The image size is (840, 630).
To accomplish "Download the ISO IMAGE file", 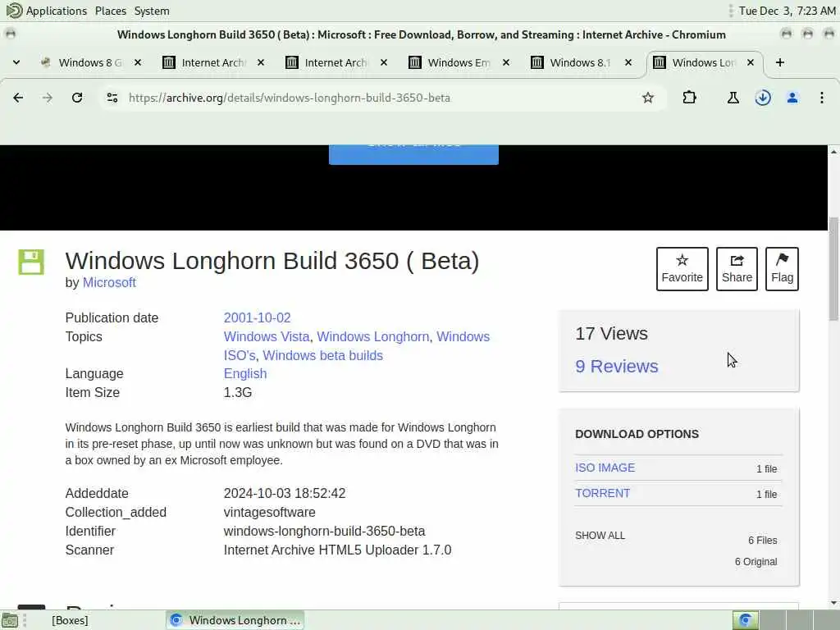I will click(x=605, y=468).
